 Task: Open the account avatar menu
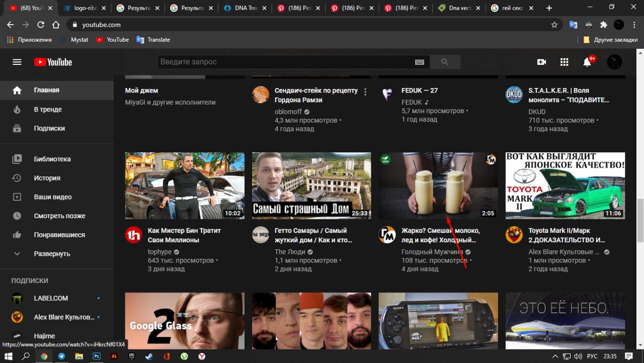[x=614, y=62]
